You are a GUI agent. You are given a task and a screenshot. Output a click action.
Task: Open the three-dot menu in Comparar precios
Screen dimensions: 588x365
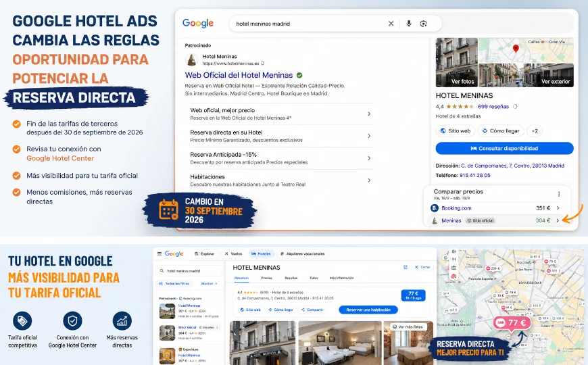(x=559, y=194)
